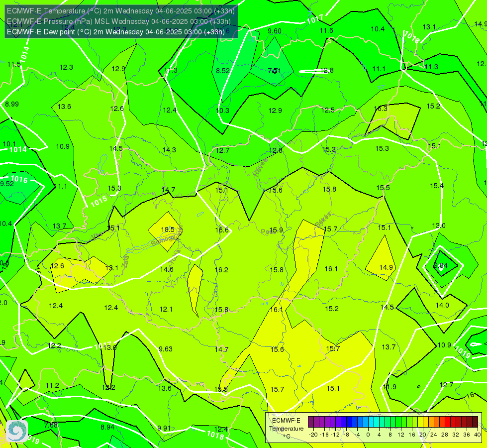Screen dimensions: 487x448
Task: Click the dark red 40 legend swatch
Action: (475, 422)
